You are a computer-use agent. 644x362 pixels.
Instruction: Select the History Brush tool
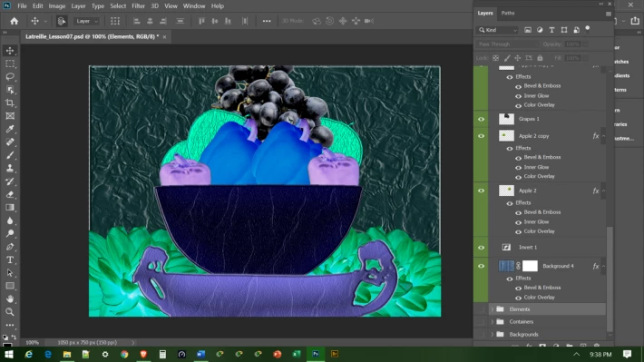pyautogui.click(x=10, y=181)
